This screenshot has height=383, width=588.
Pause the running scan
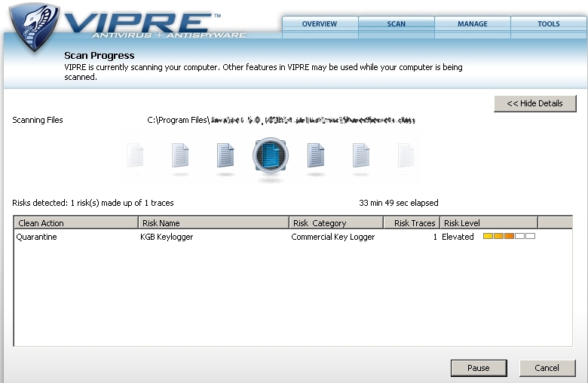479,368
